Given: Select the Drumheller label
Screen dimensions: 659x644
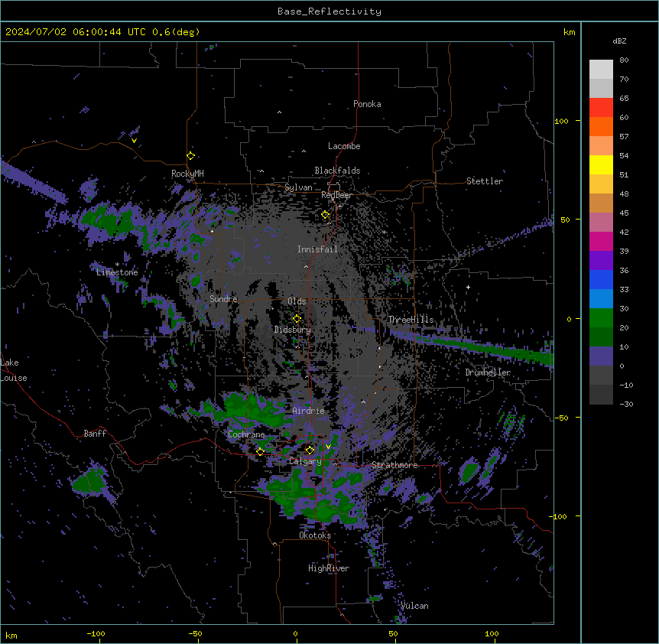Looking at the screenshot, I should coord(488,372).
